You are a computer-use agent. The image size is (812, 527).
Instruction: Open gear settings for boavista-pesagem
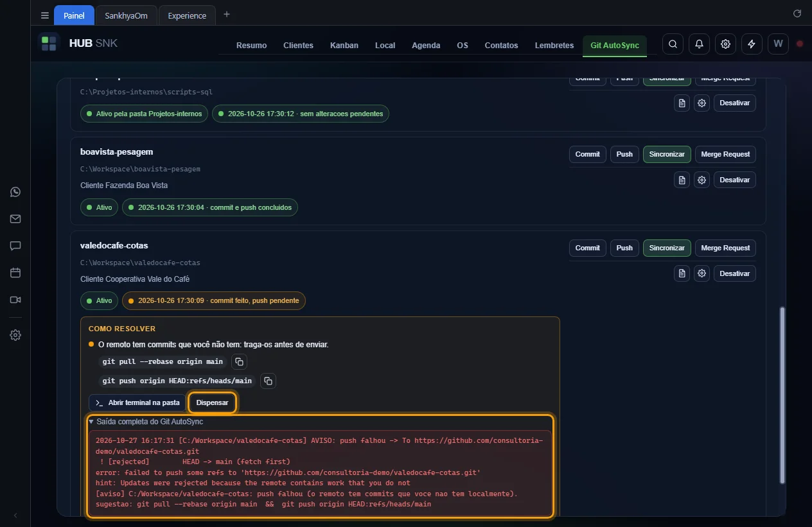click(x=702, y=180)
